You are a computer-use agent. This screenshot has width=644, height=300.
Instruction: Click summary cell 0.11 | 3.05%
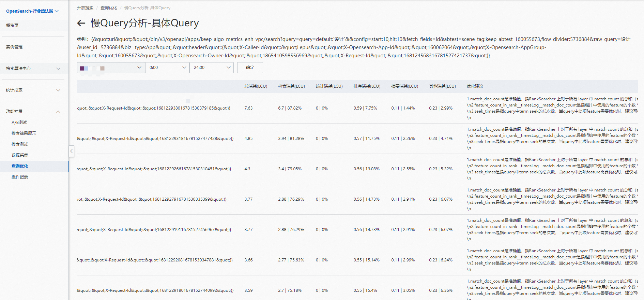(x=403, y=290)
